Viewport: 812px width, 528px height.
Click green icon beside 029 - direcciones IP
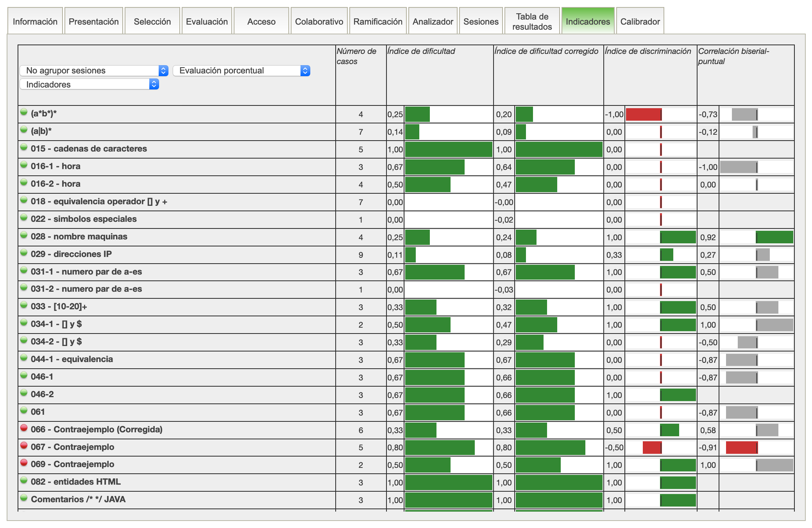[x=24, y=253]
